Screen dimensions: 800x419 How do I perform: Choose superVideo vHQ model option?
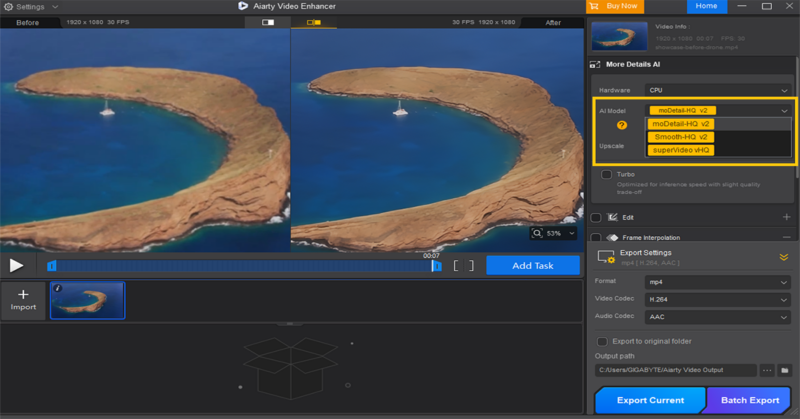coord(680,150)
